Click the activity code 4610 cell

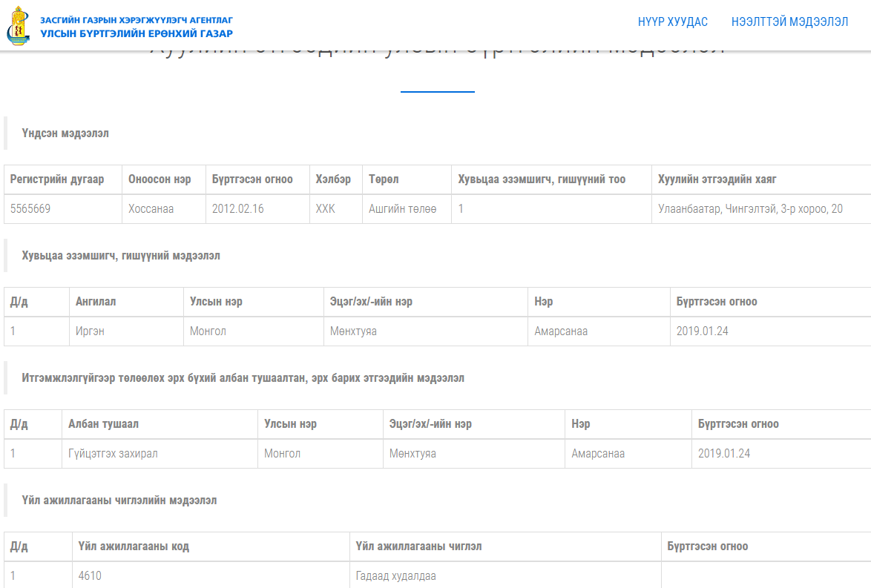(x=90, y=576)
